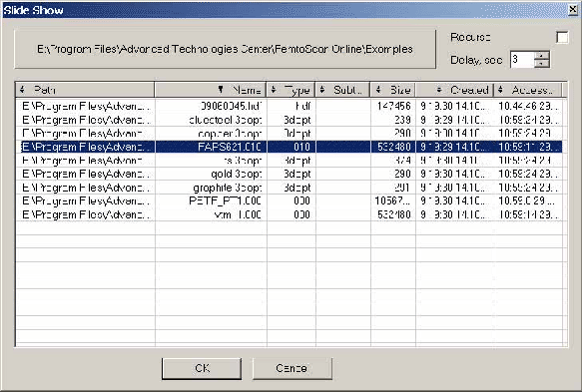The width and height of the screenshot is (582, 392).
Task: Increase the delay seconds value
Action: 542,55
